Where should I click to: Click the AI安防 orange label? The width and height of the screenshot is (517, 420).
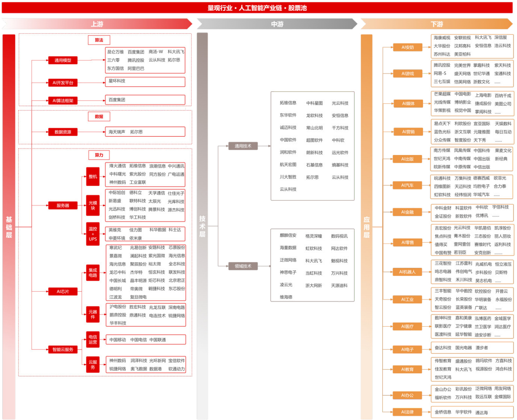(407, 47)
